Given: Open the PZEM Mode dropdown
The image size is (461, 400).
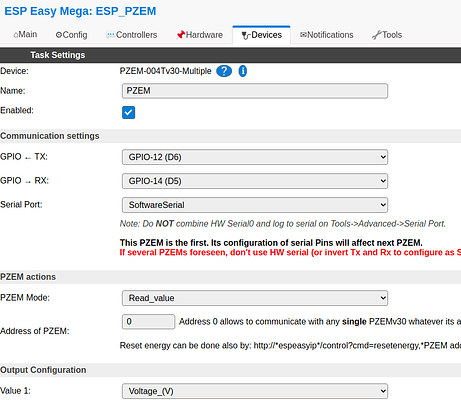Looking at the screenshot, I should coord(255,298).
